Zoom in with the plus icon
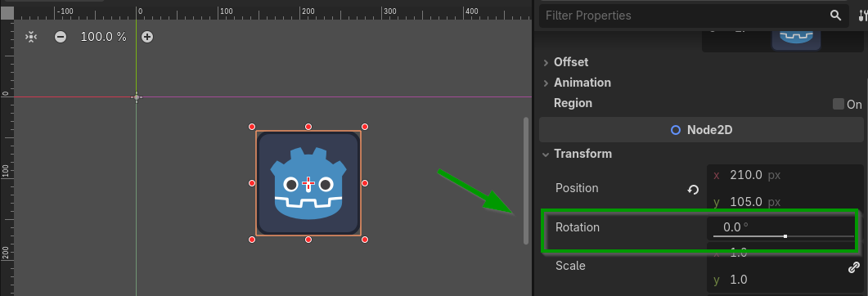Image resolution: width=868 pixels, height=296 pixels. pos(146,37)
